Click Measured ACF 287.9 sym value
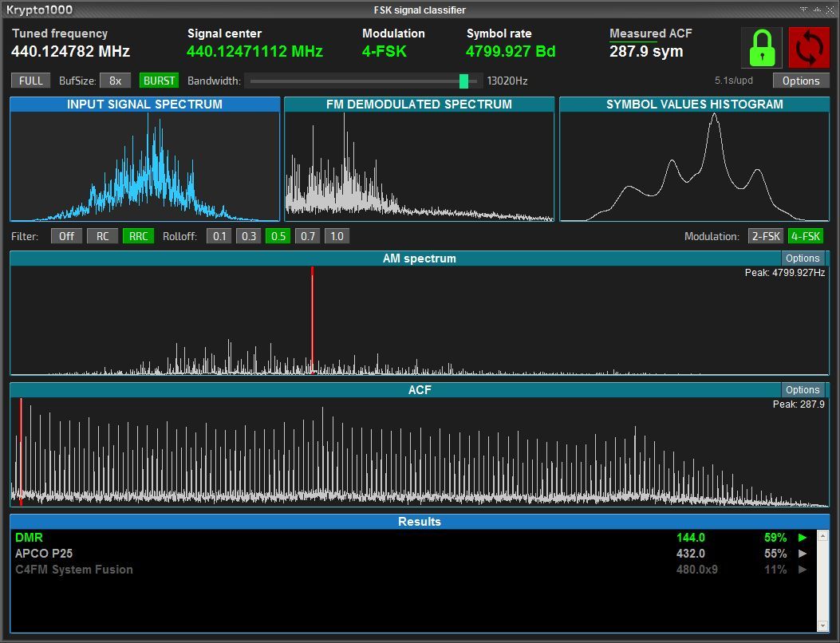 tap(646, 51)
